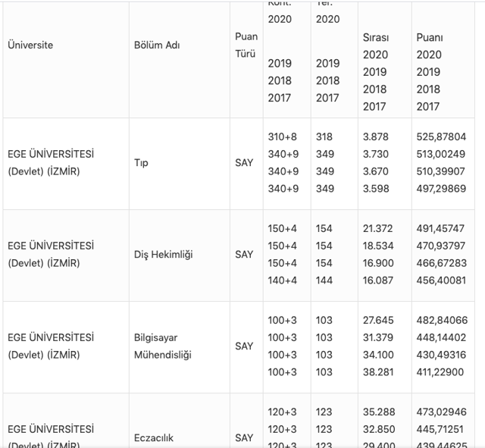Select the placed count '318'
The image size is (485, 448).
point(324,136)
